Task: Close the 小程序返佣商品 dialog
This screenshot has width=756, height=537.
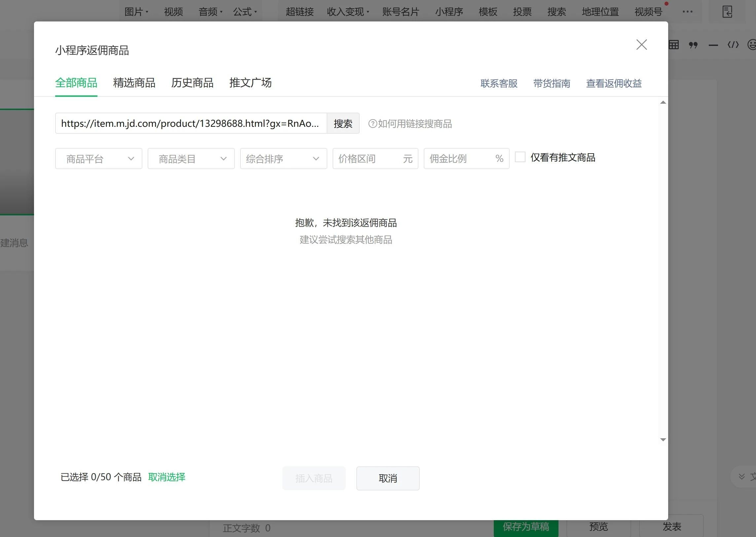Action: coord(641,45)
